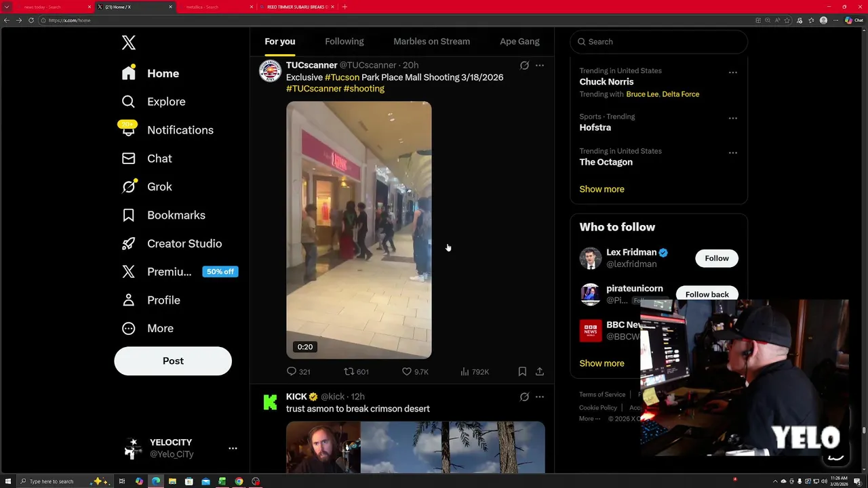Open KICK profile avatar

pyautogui.click(x=271, y=402)
